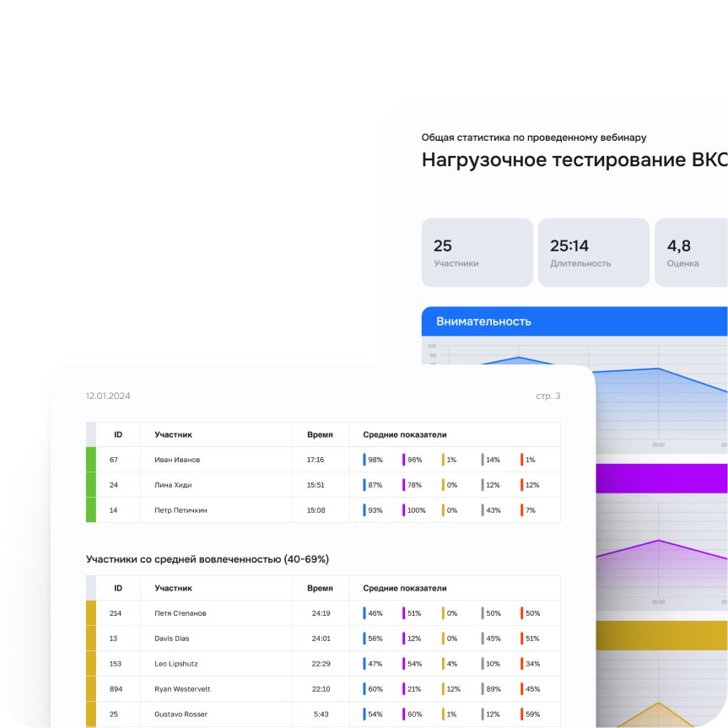Select the Внимательность chart header
Viewport: 728px width, 728px height.
(x=574, y=321)
